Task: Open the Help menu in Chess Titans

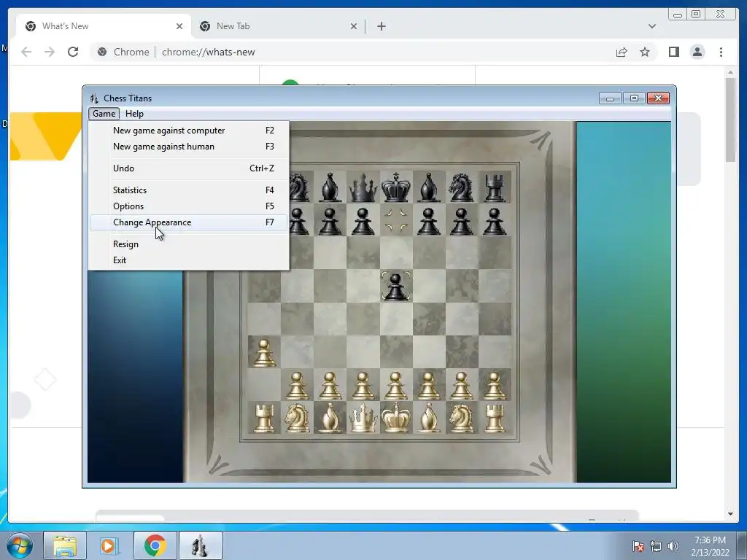Action: pyautogui.click(x=134, y=114)
